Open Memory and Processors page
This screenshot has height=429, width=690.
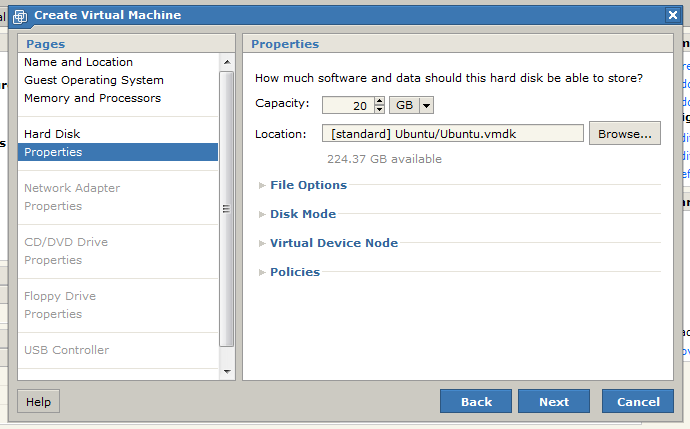[x=92, y=98]
